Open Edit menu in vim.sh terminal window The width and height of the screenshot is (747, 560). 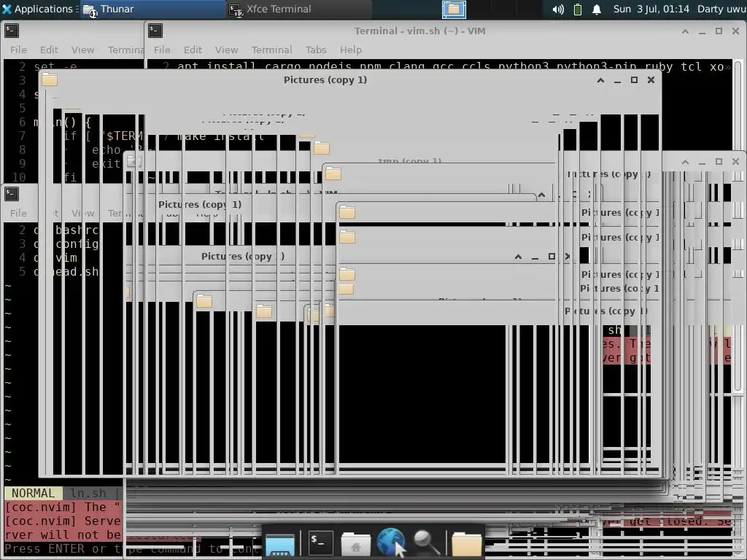(x=193, y=50)
